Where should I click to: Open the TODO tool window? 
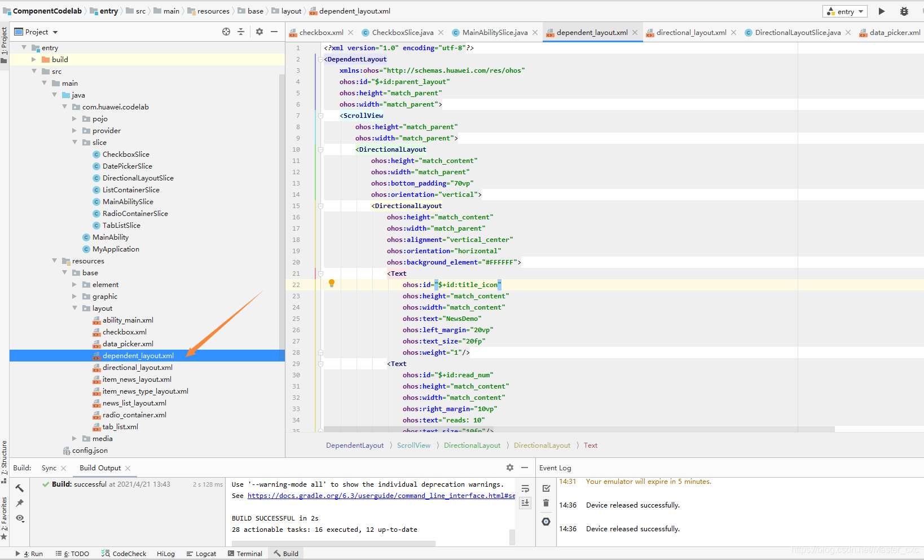tap(72, 554)
